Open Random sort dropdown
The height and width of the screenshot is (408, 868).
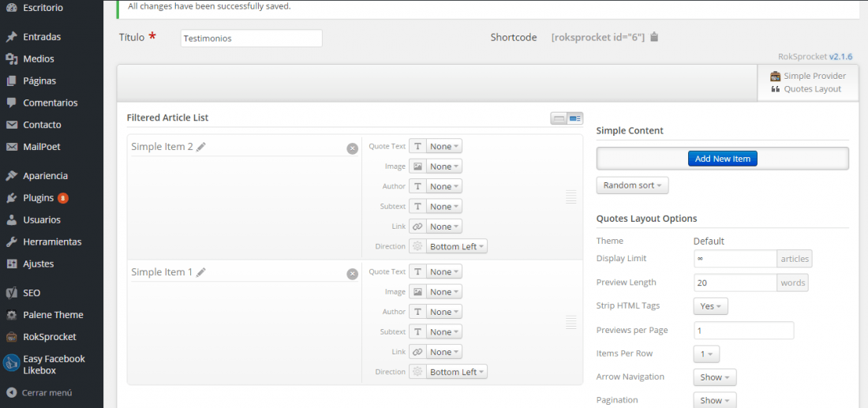tap(632, 185)
